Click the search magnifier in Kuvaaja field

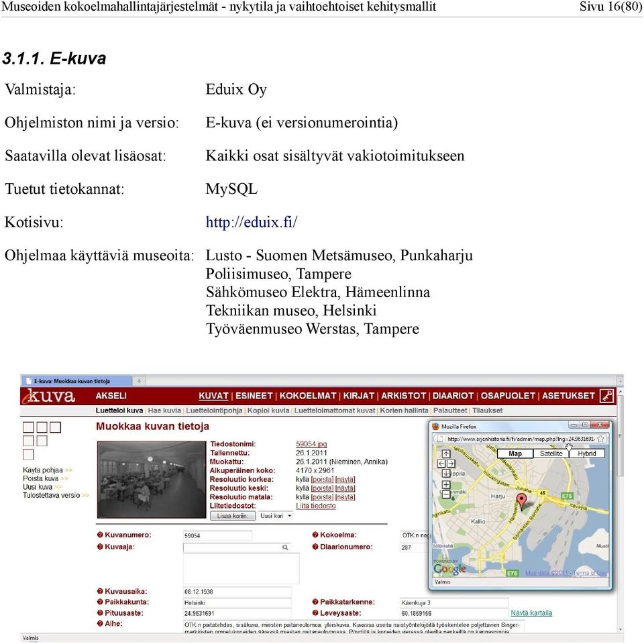285,547
